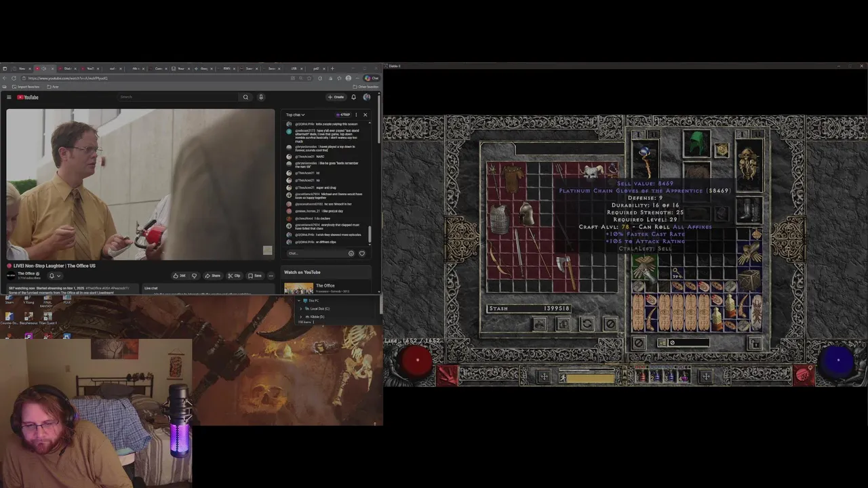Click inventory panel close circle button
Image resolution: width=868 pixels, height=488 pixels.
[638, 343]
